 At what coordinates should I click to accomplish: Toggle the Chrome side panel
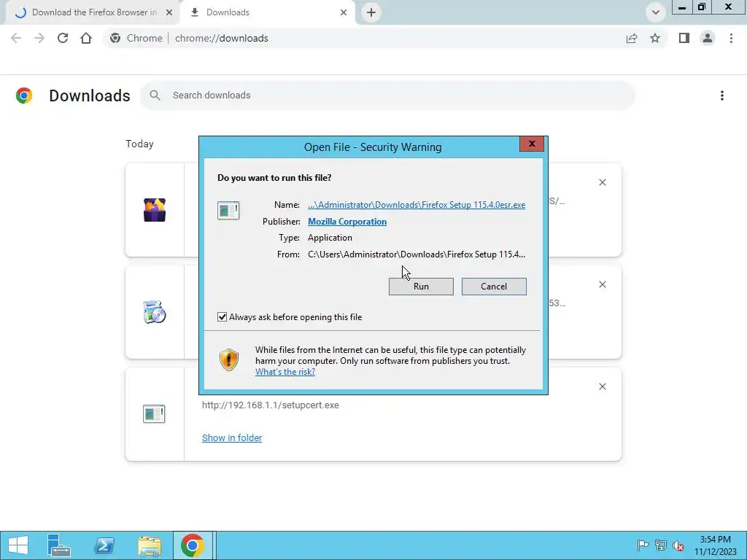(684, 38)
